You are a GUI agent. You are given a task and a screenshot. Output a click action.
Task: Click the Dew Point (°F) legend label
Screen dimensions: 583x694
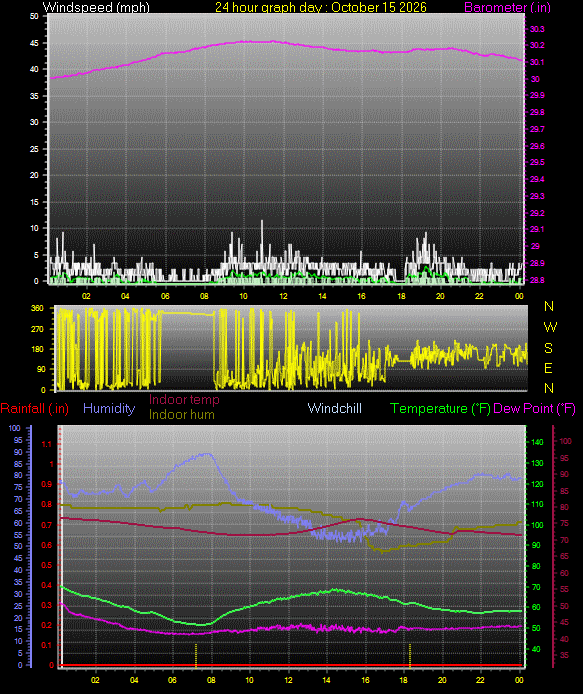534,408
